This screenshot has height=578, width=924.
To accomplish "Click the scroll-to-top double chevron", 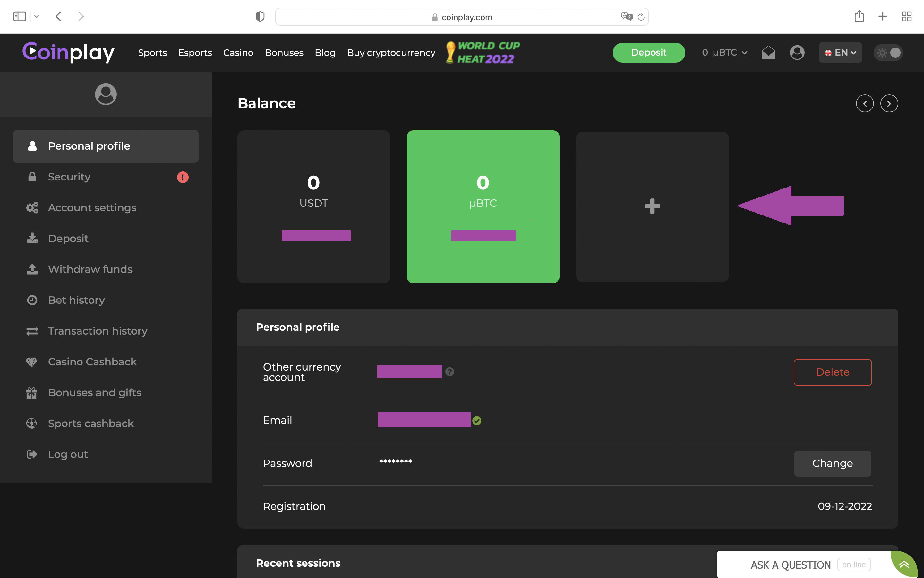I will [904, 565].
